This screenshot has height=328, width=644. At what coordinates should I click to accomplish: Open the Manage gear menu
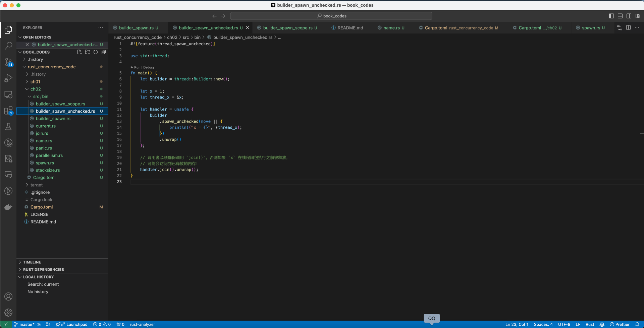(x=8, y=313)
